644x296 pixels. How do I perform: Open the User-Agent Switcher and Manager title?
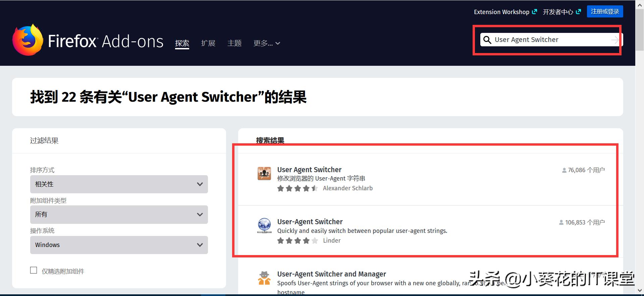point(332,274)
